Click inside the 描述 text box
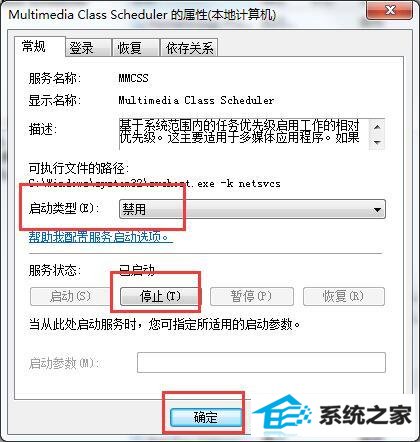420x442 pixels. coord(244,134)
